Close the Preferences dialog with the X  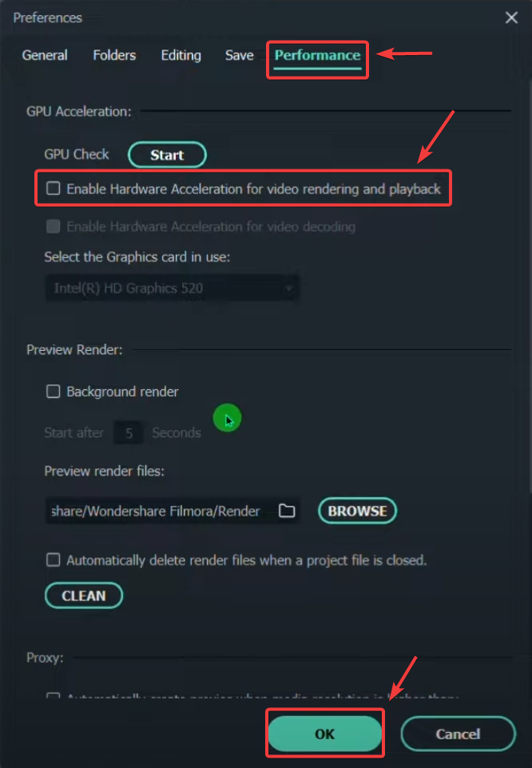511,18
